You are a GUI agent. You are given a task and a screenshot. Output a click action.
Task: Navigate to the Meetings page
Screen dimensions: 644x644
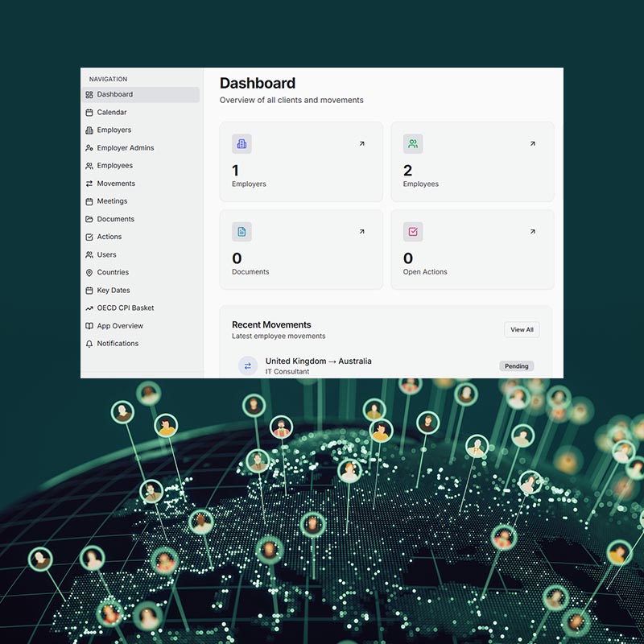coord(112,201)
